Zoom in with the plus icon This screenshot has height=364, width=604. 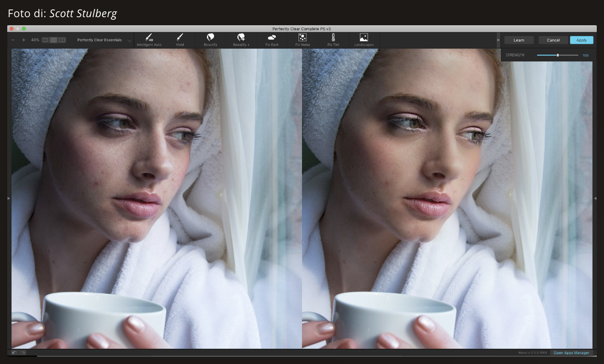(24, 40)
